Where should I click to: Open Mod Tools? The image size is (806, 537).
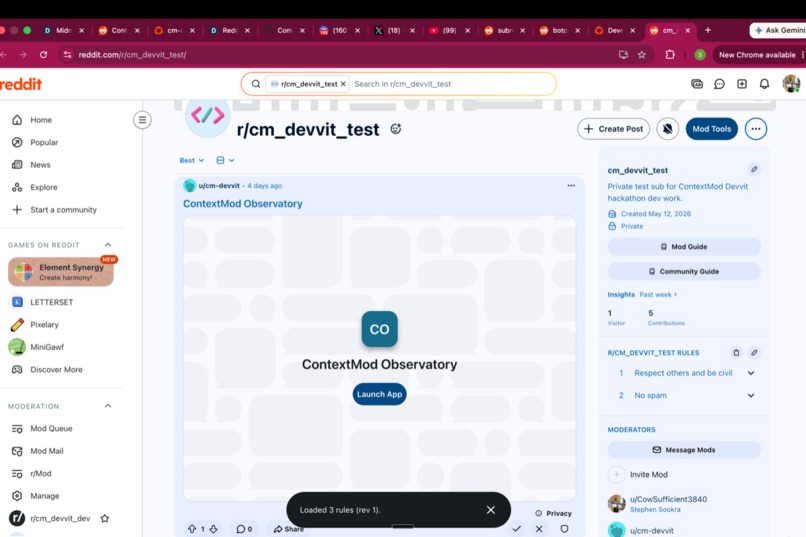point(711,129)
